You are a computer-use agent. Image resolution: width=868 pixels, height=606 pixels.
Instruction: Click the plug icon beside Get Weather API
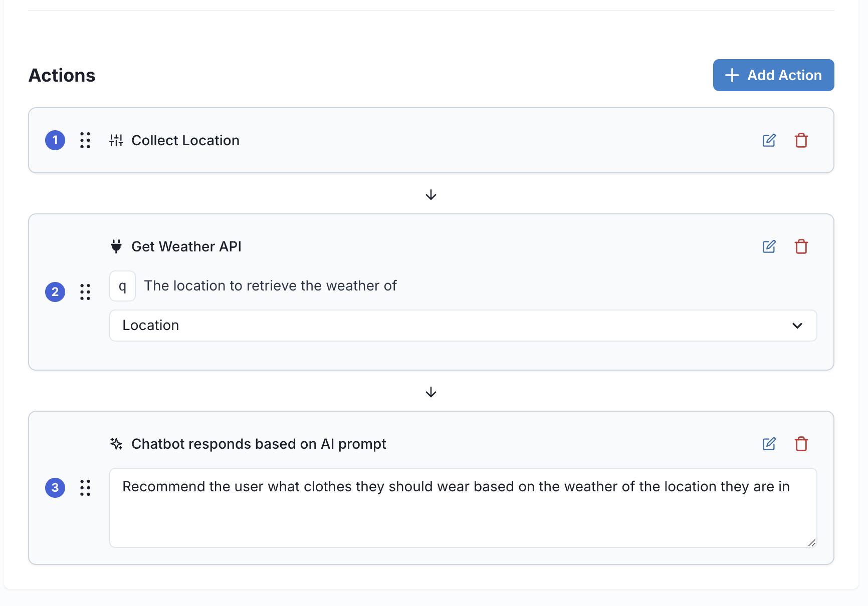116,246
